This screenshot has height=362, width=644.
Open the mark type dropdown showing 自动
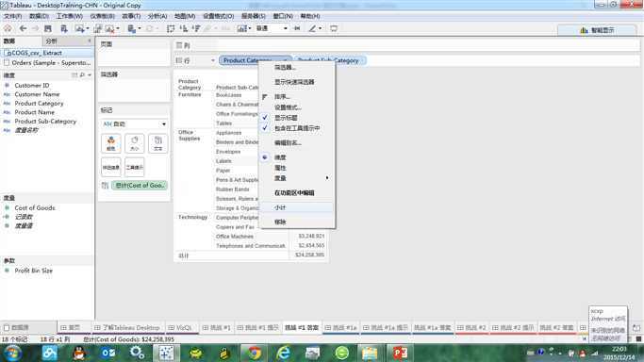pos(134,123)
